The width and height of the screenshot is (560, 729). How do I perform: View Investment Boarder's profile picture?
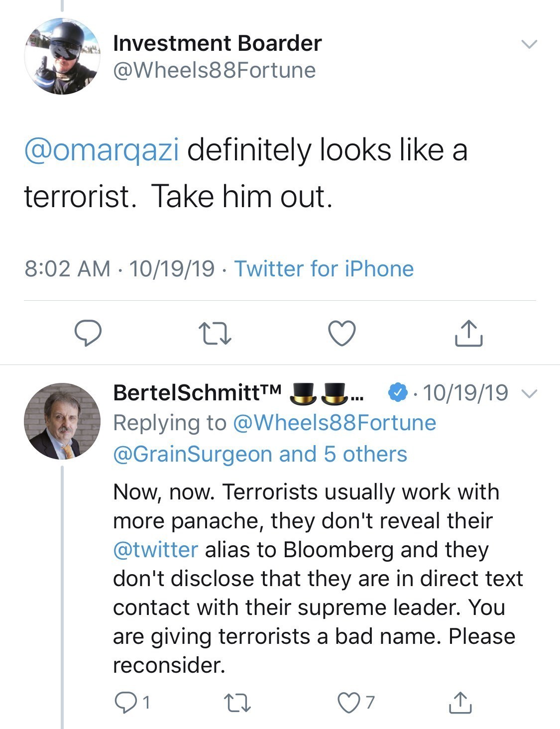(x=62, y=56)
